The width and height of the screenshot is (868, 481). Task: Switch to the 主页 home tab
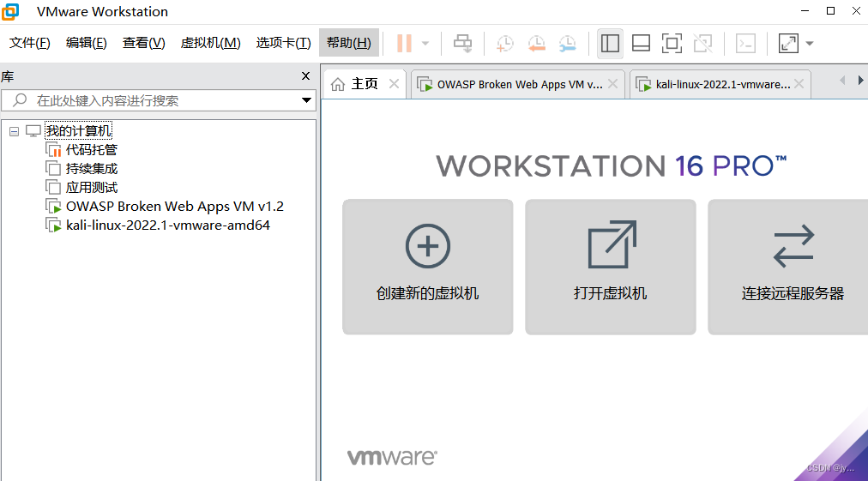[365, 84]
